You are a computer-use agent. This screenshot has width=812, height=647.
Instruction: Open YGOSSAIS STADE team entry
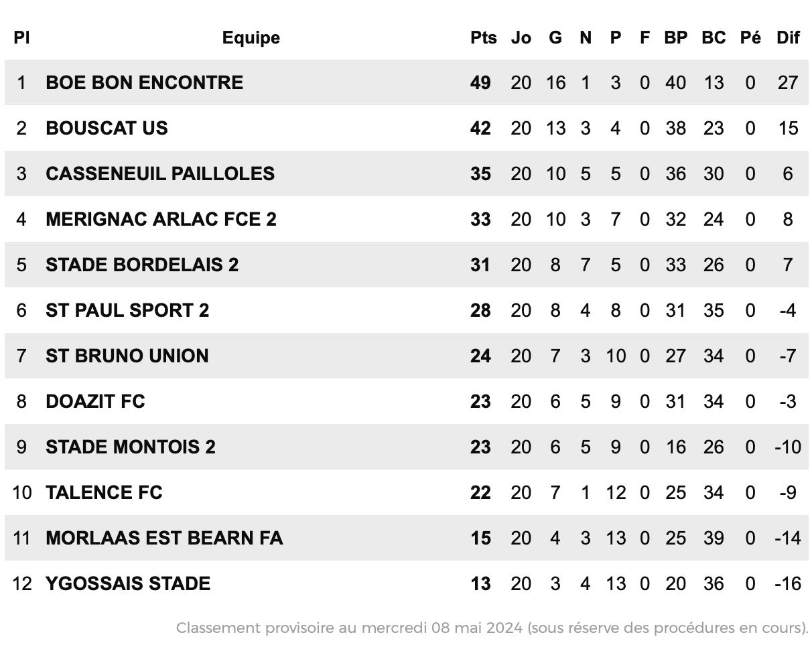click(x=128, y=583)
